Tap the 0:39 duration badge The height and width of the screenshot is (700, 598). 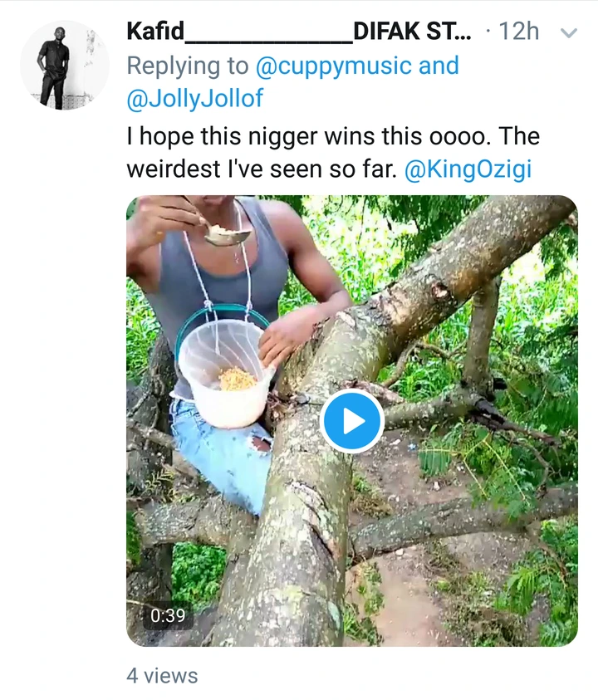pos(169,616)
